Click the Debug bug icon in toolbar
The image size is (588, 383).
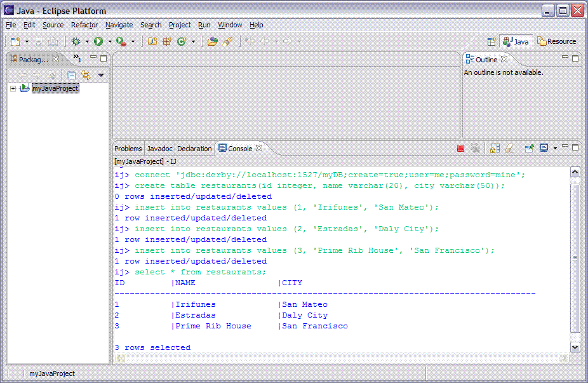point(76,41)
